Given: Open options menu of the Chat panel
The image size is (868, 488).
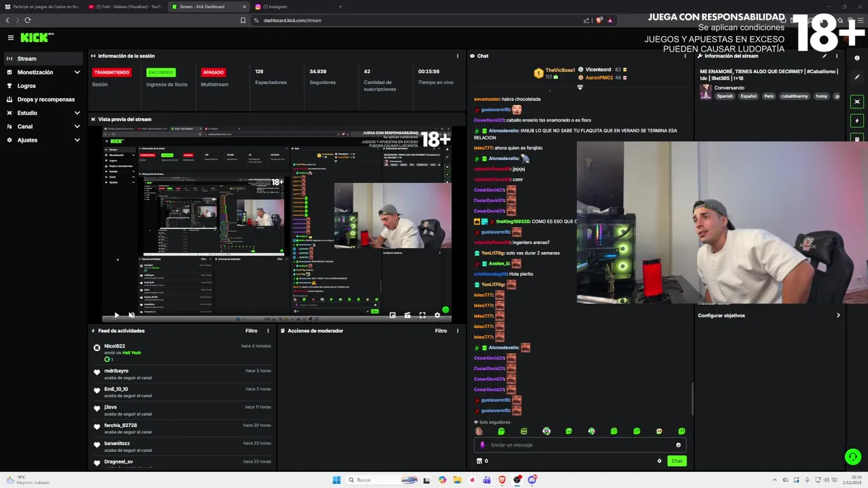Looking at the screenshot, I should [685, 56].
